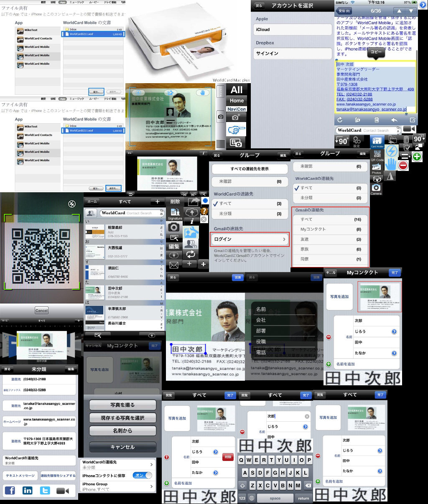Open the QR Code scanner icon
This screenshot has height=504, width=428.
(x=377, y=155)
